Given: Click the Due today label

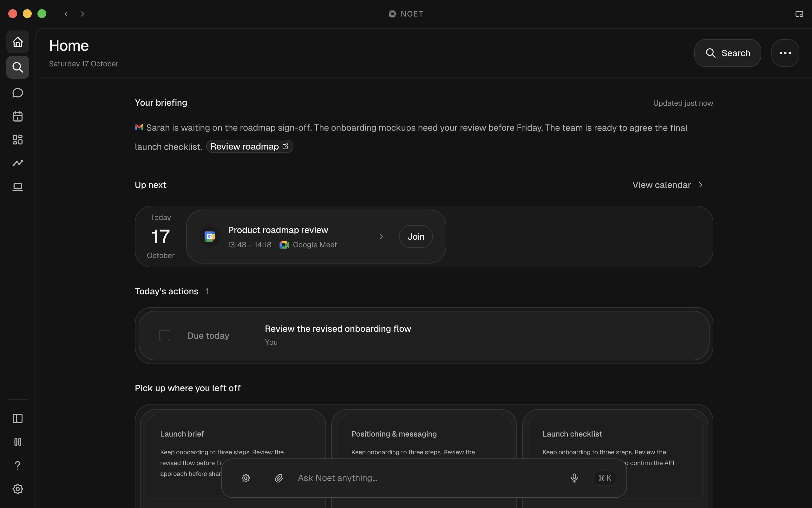Looking at the screenshot, I should point(208,336).
